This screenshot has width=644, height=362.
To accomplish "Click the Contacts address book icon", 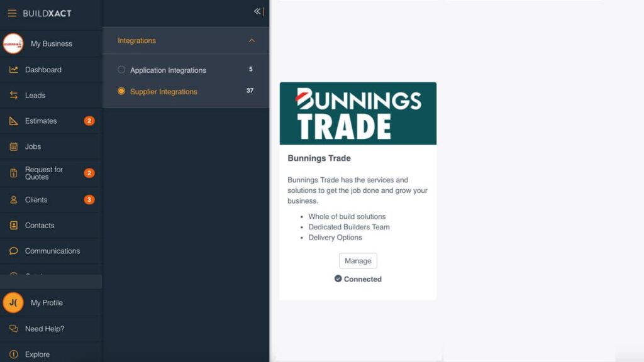I will pyautogui.click(x=14, y=226).
